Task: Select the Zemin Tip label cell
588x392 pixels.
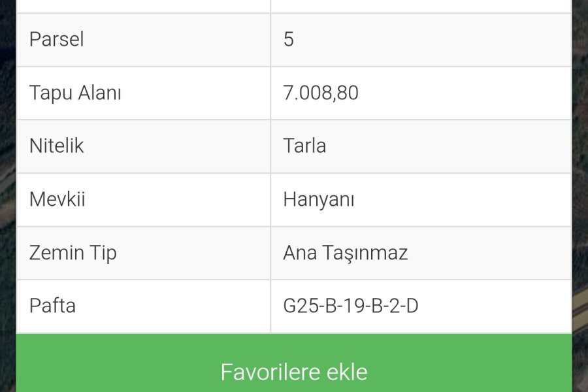Action: pyautogui.click(x=143, y=253)
